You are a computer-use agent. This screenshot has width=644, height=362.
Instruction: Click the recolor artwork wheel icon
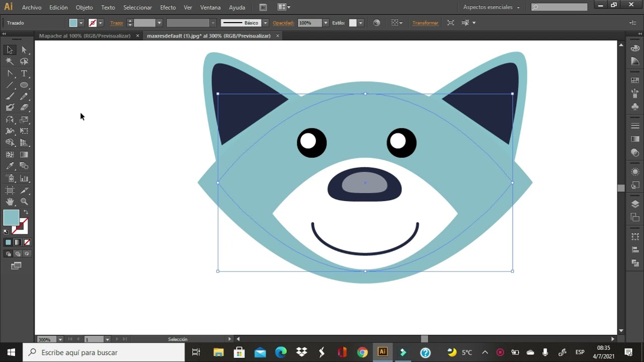coord(376,23)
